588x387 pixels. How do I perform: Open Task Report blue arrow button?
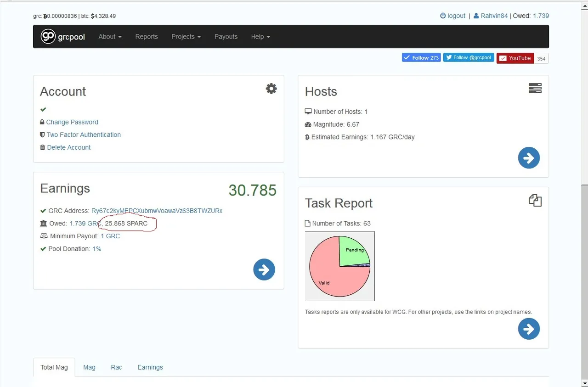pos(529,329)
